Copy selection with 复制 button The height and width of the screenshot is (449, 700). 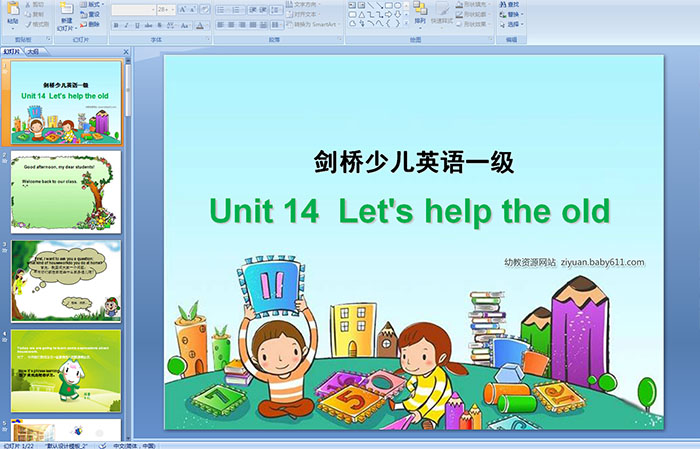click(34, 14)
